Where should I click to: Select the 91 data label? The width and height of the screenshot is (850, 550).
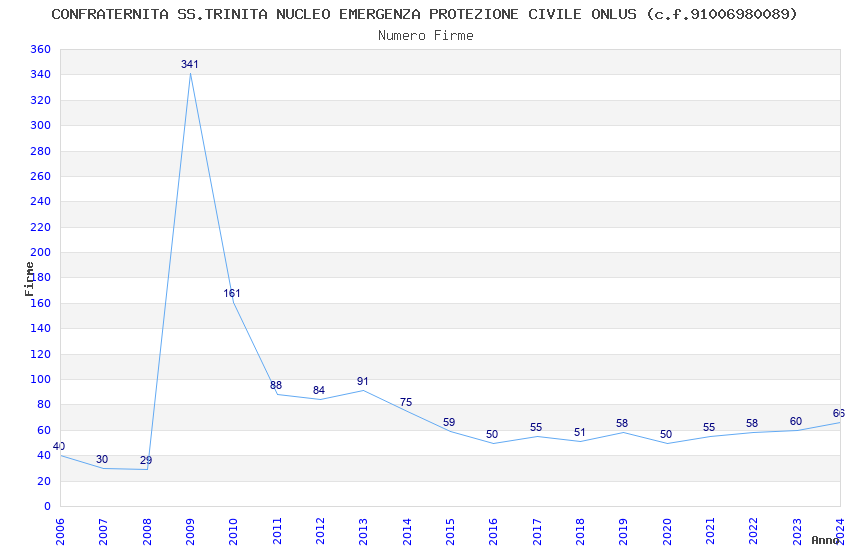pyautogui.click(x=363, y=381)
